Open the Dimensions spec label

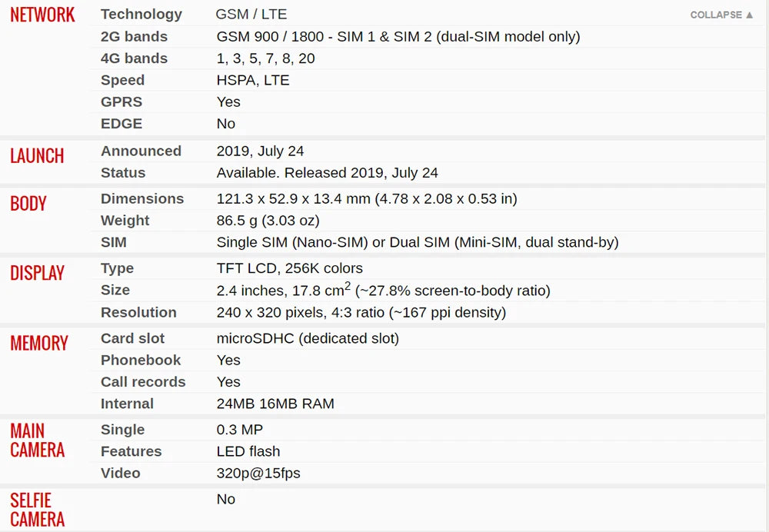click(x=142, y=198)
